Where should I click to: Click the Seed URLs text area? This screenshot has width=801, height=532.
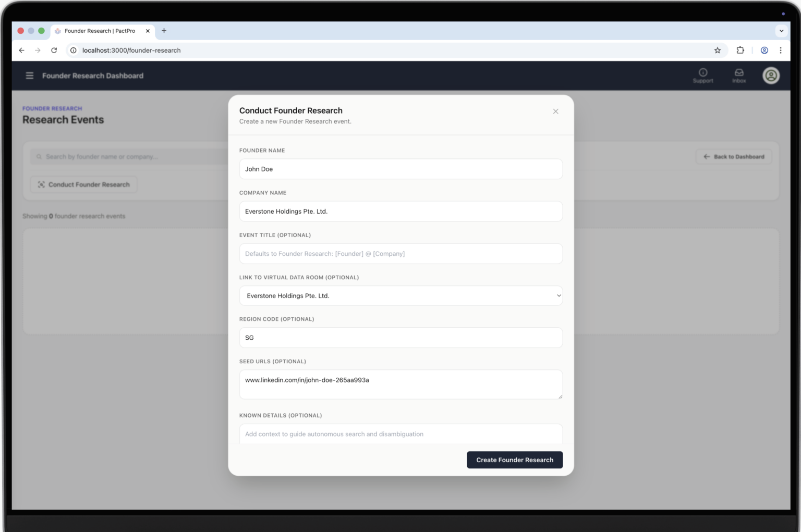point(400,385)
